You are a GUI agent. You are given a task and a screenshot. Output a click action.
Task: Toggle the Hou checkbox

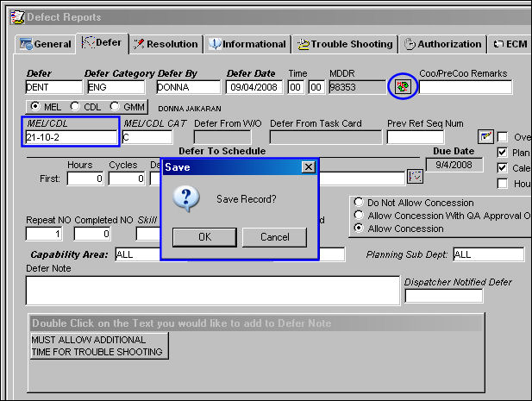click(x=502, y=184)
